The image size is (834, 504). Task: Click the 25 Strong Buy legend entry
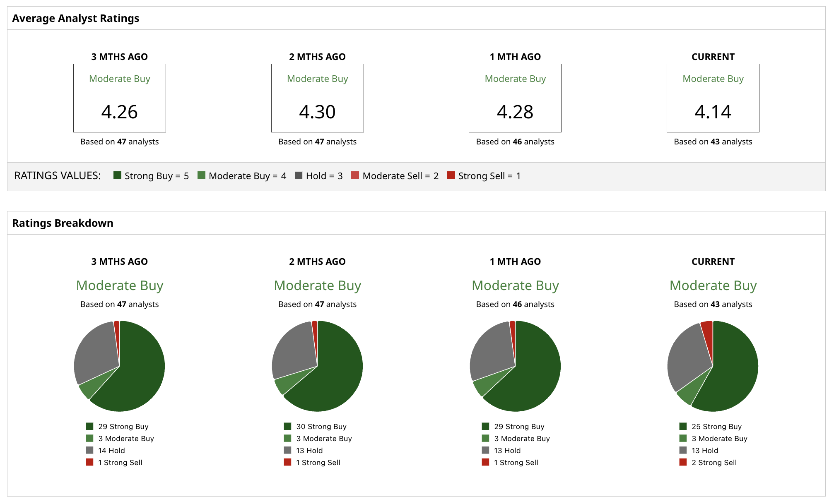tap(716, 426)
